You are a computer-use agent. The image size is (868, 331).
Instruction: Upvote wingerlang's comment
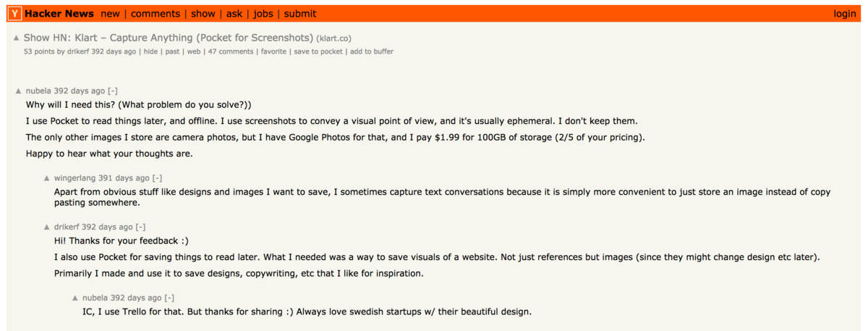pos(47,178)
